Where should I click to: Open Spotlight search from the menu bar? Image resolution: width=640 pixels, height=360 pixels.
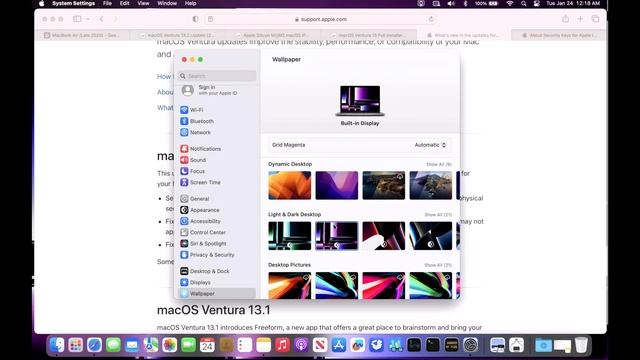click(524, 3)
